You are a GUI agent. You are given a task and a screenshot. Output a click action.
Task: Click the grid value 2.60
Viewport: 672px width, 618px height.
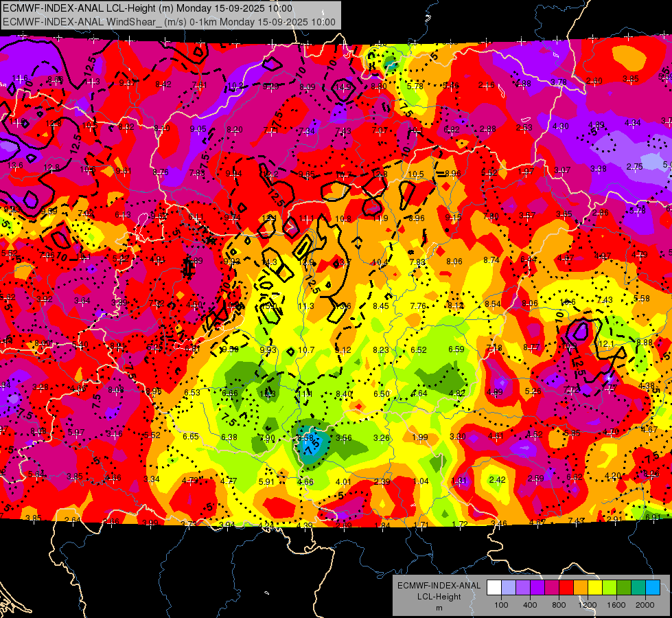click(x=594, y=81)
